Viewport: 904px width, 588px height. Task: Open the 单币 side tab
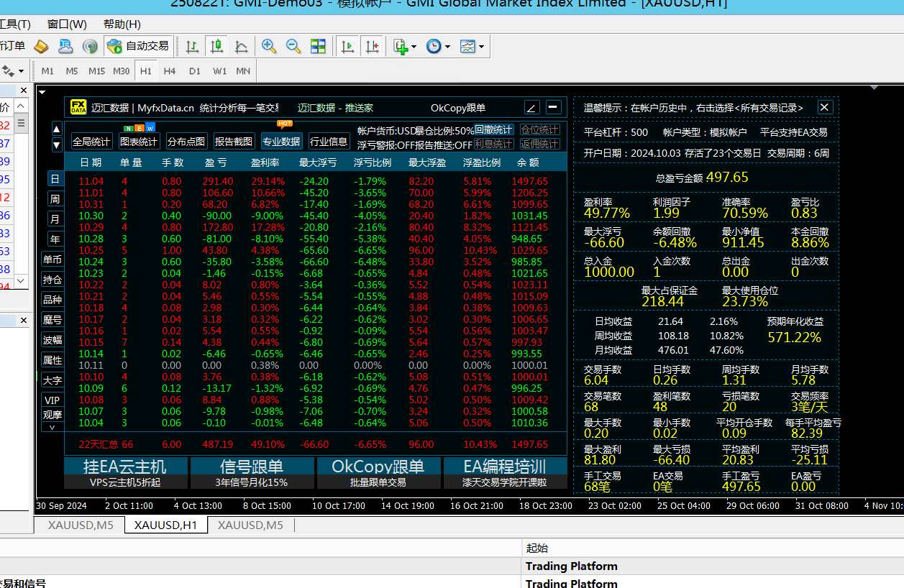[52, 259]
